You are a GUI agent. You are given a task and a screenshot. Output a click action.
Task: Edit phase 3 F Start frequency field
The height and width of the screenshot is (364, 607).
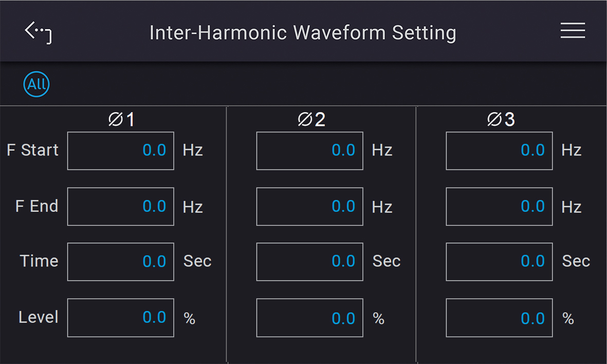tap(499, 151)
